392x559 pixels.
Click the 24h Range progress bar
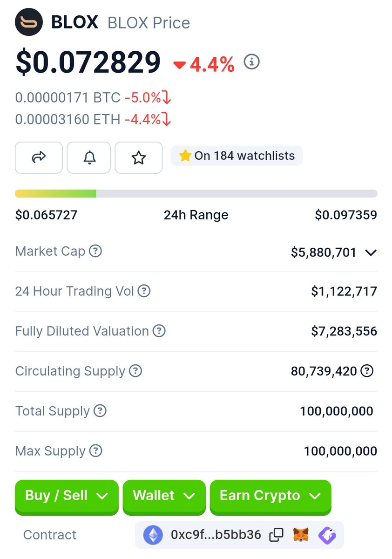pyautogui.click(x=196, y=194)
